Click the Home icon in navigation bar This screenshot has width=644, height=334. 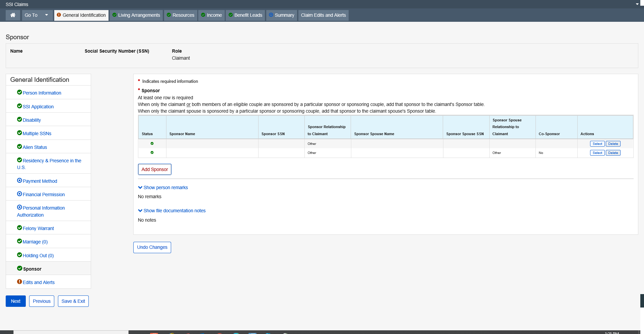click(13, 15)
